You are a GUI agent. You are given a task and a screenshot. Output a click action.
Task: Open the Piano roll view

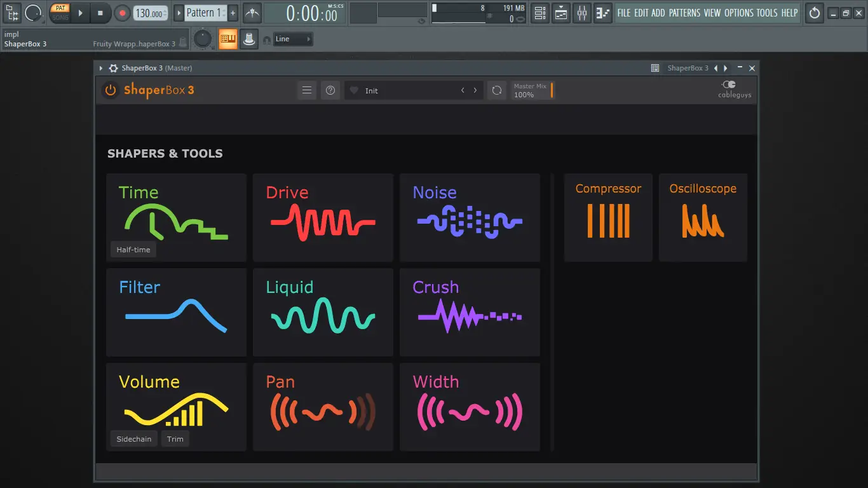(x=603, y=13)
